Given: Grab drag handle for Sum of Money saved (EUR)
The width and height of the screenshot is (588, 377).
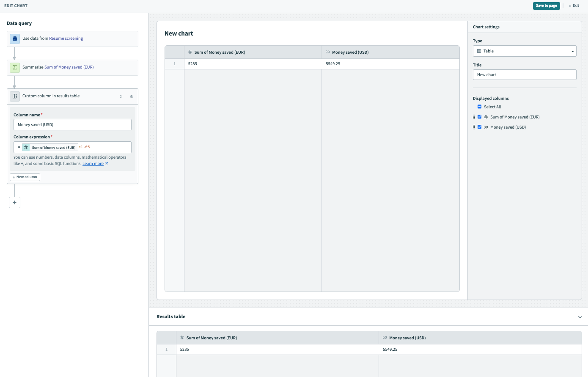Looking at the screenshot, I should [474, 117].
